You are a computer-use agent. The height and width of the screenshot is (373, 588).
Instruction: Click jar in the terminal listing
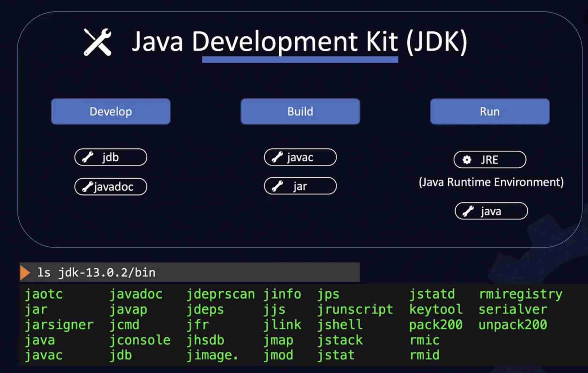pyautogui.click(x=36, y=309)
